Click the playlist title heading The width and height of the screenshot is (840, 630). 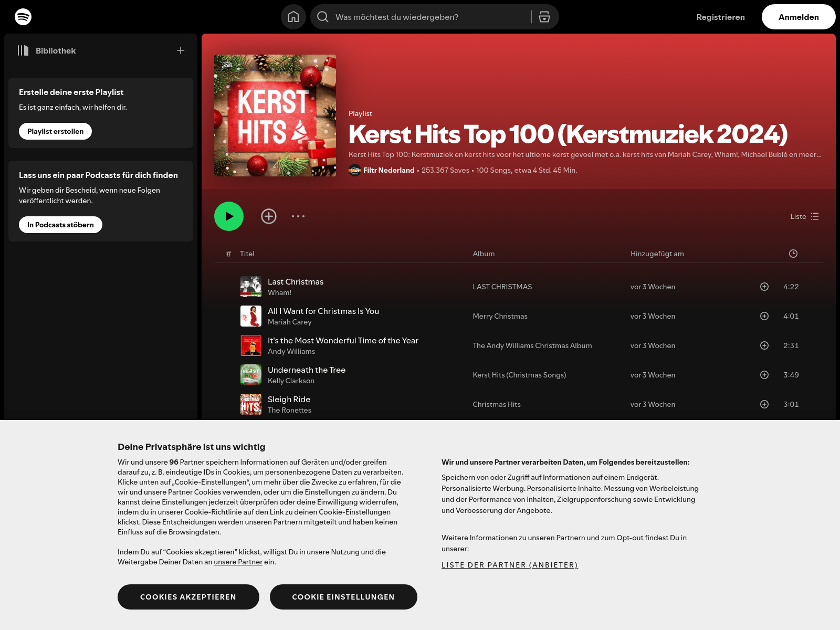[x=568, y=134]
